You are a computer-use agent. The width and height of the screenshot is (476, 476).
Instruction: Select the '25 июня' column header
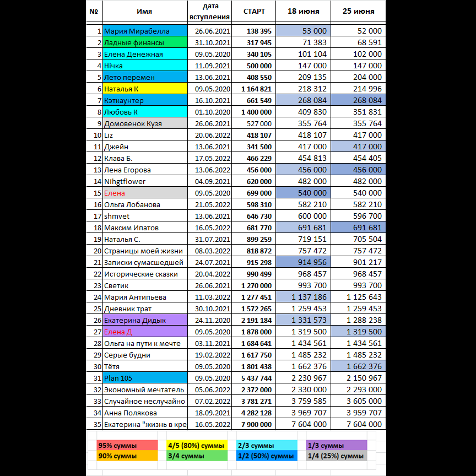[x=358, y=11]
